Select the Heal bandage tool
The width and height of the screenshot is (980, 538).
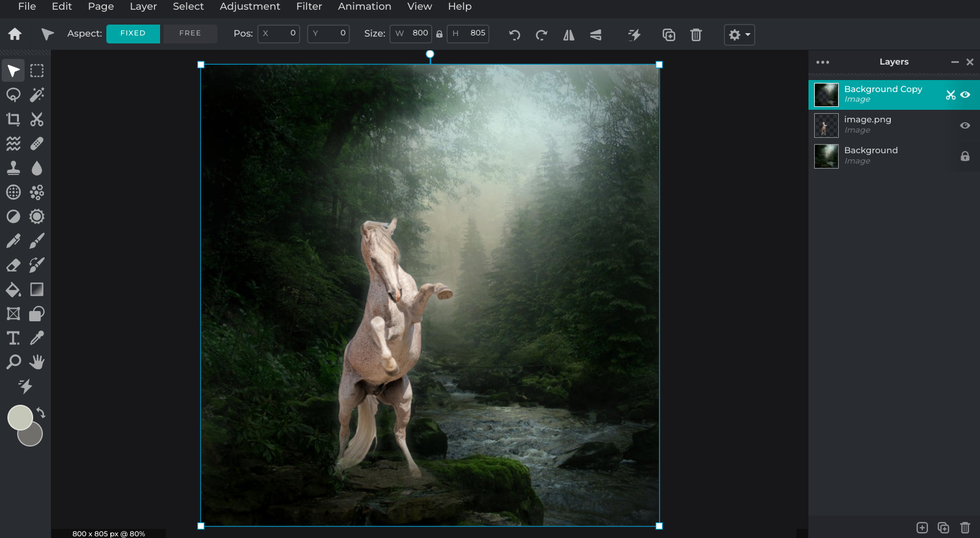37,144
